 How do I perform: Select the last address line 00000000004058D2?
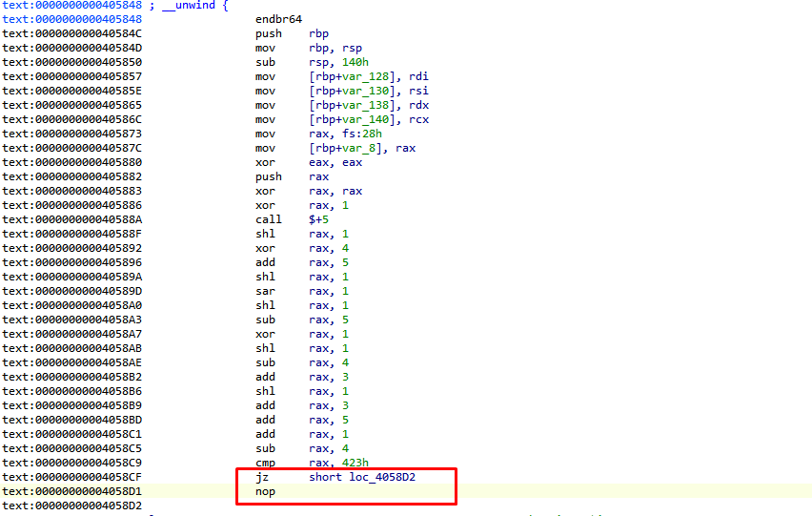point(71,506)
